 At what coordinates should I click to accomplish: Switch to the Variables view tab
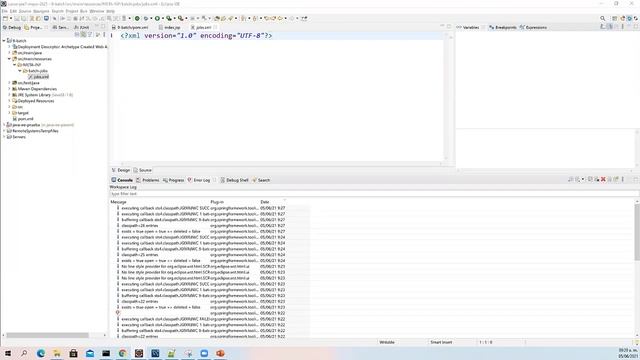pos(468,27)
